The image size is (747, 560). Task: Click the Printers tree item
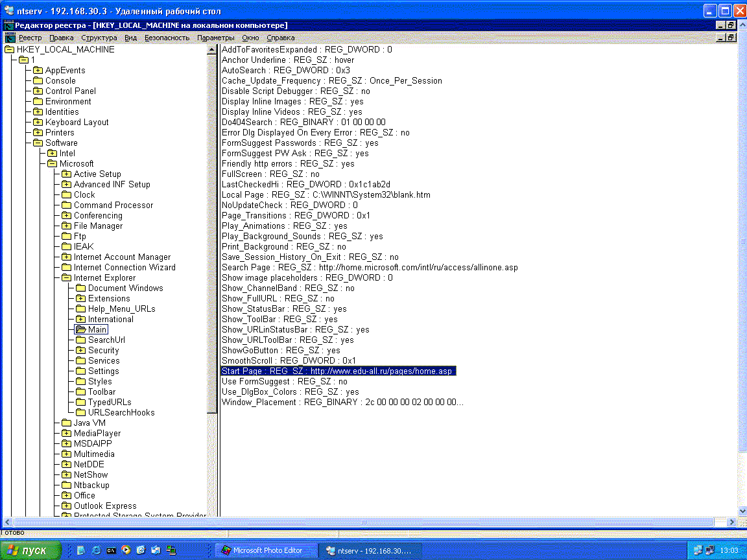point(60,133)
